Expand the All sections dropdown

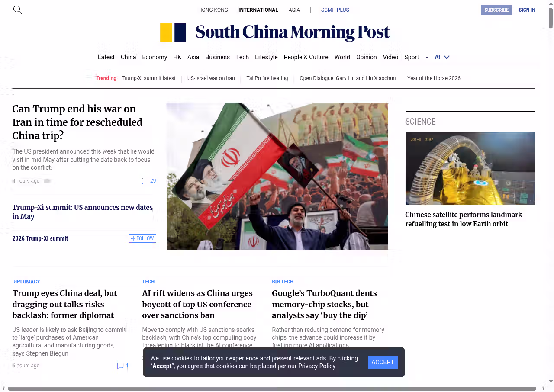442,57
